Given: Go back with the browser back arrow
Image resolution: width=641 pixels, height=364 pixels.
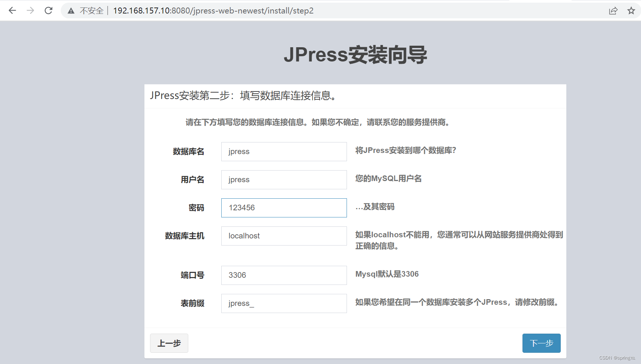Looking at the screenshot, I should pyautogui.click(x=12, y=10).
